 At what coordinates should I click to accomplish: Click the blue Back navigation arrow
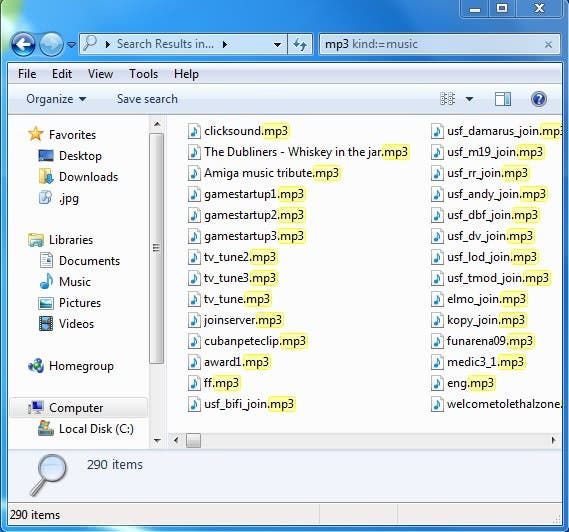[23, 45]
